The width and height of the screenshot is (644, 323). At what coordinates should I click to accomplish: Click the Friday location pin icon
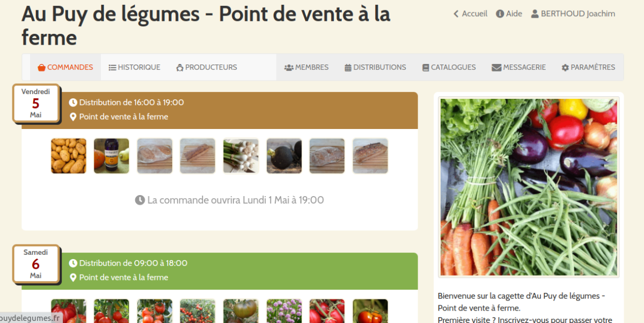tap(73, 117)
